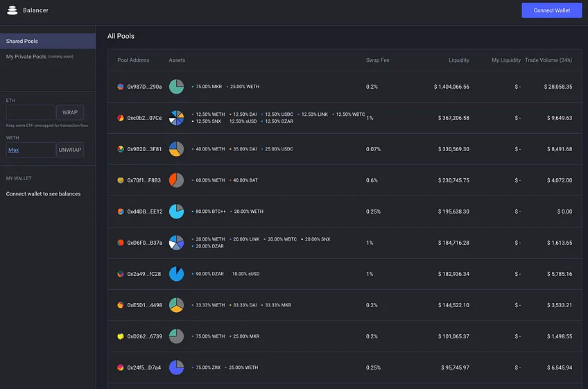588x389 pixels.
Task: Click pie chart for 40% WETH / 35% DAI pool
Action: tap(176, 149)
